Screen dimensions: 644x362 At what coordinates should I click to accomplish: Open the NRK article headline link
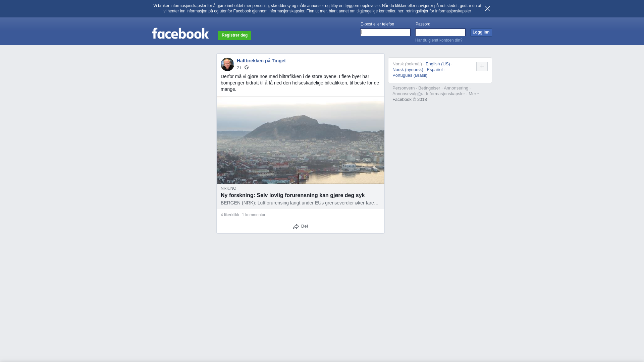tap(292, 195)
